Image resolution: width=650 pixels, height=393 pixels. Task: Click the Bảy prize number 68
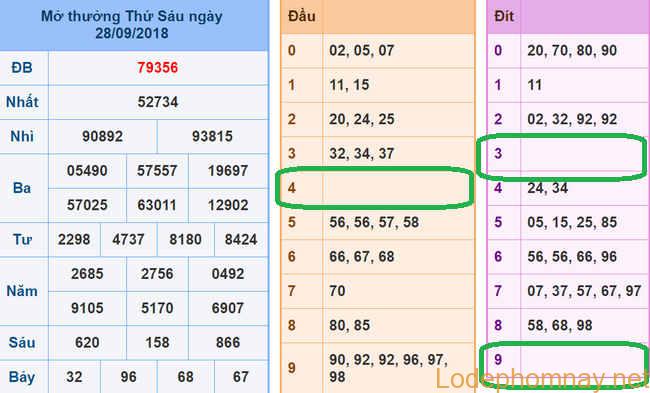click(185, 377)
